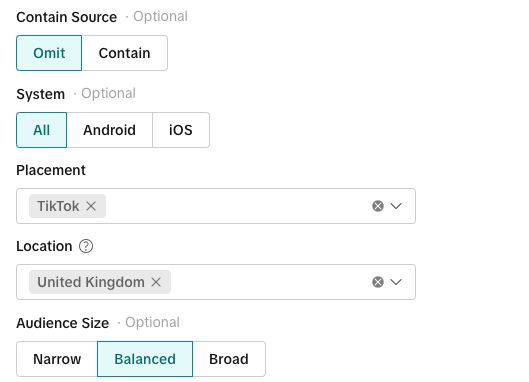Open the Location help tooltip icon
Image resolution: width=529 pixels, height=382 pixels.
click(86, 246)
